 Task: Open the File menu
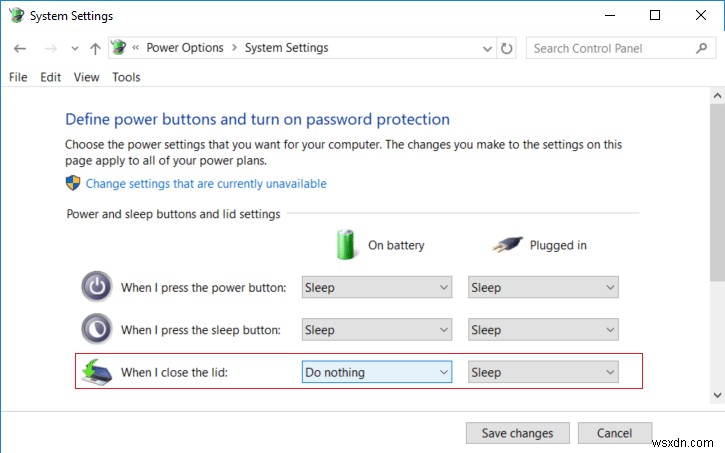coord(18,77)
